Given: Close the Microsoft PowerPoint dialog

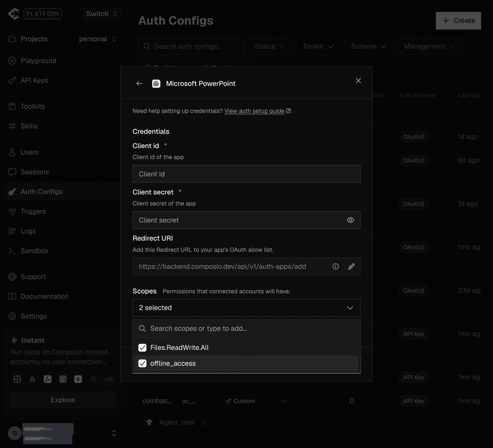Looking at the screenshot, I should pos(358,81).
